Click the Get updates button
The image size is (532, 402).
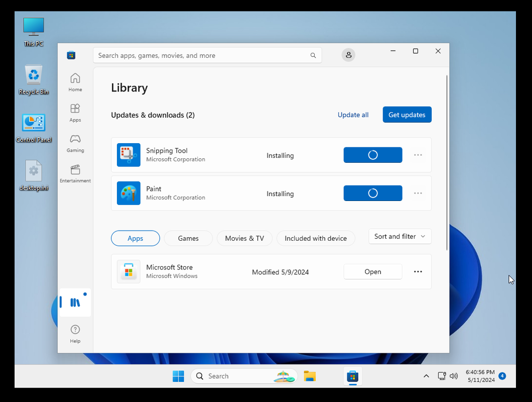(x=407, y=115)
